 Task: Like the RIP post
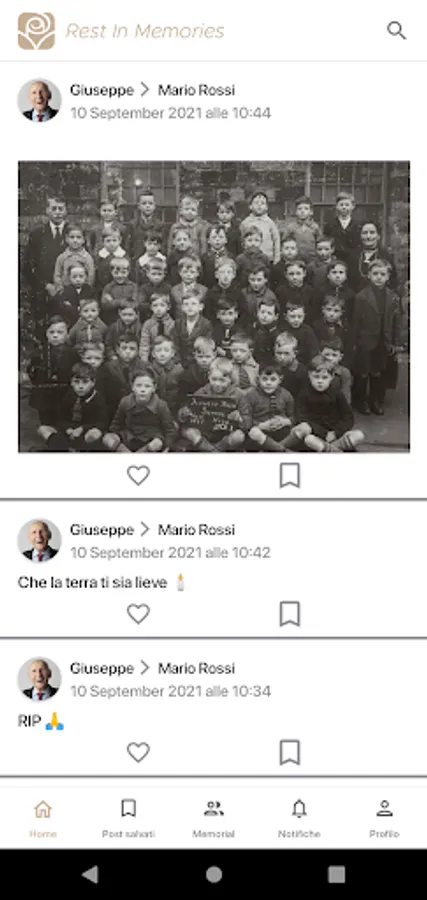coord(138,752)
